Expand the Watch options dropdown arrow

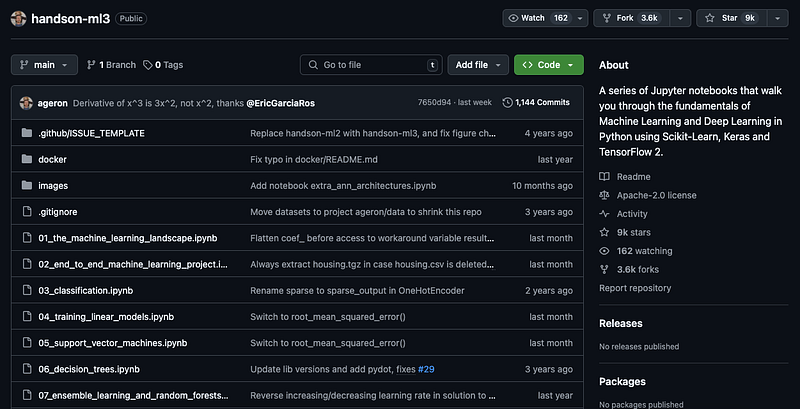580,18
